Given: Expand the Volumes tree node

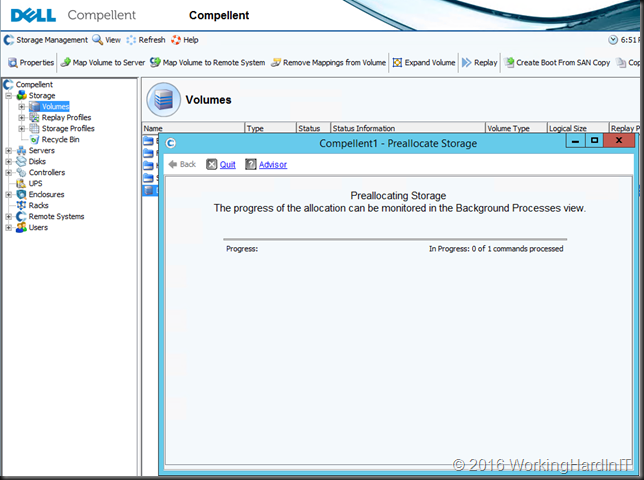Looking at the screenshot, I should point(21,107).
